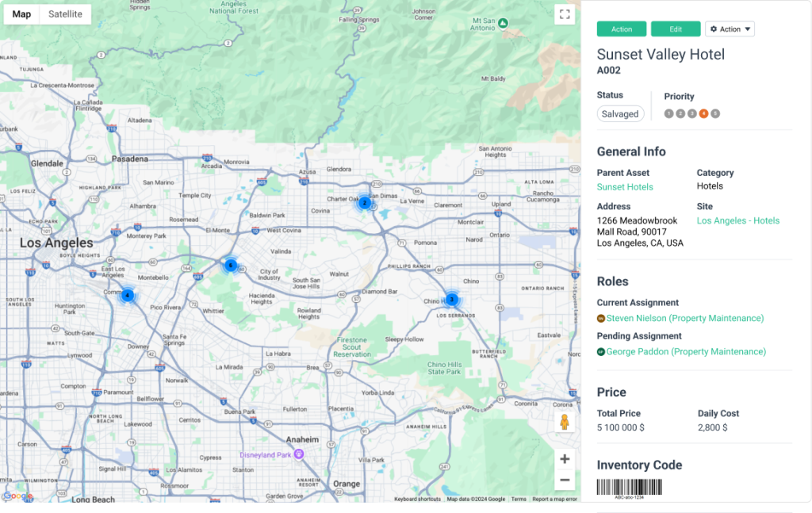The height and width of the screenshot is (513, 812).
Task: Click the ABC-abc-1234 inventory barcode
Action: tap(630, 486)
